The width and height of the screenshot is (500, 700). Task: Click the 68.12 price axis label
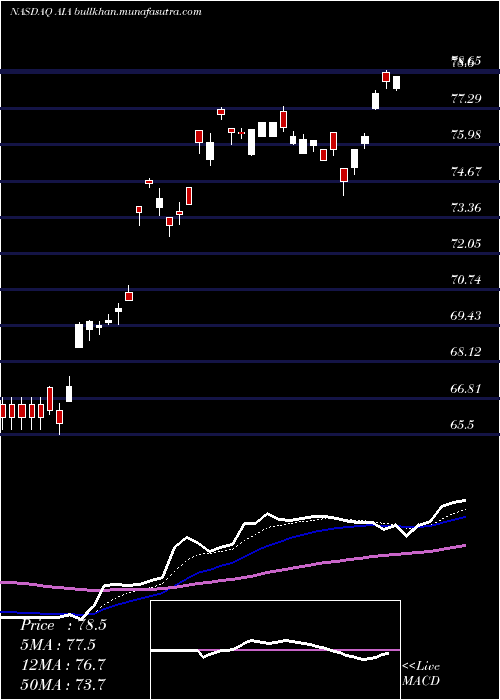[466, 352]
